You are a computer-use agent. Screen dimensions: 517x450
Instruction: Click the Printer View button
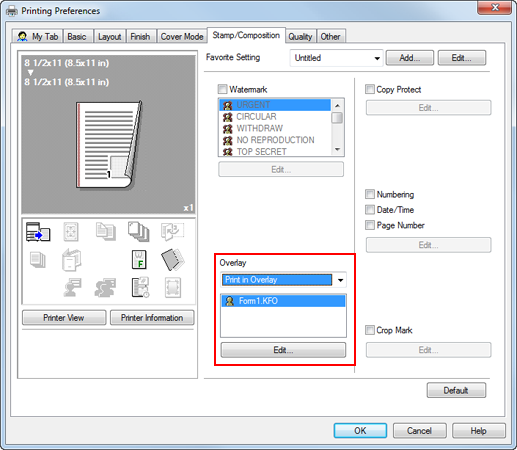coord(64,318)
